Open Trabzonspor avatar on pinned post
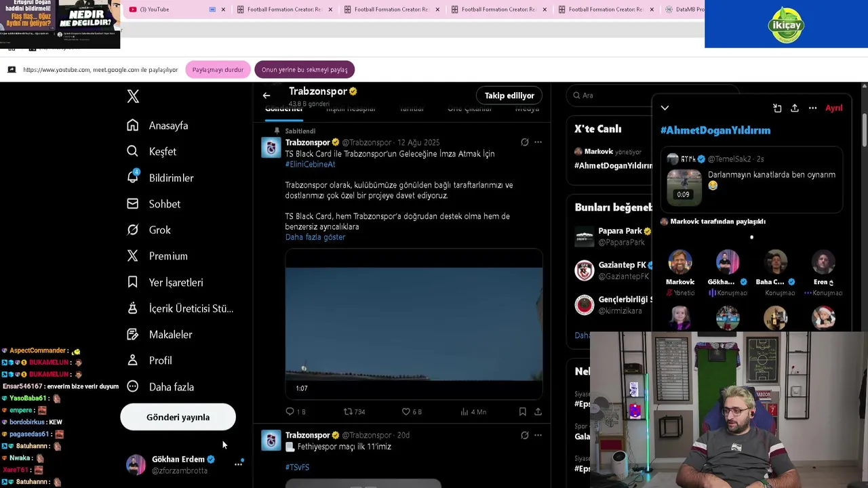This screenshot has width=868, height=488. point(271,147)
